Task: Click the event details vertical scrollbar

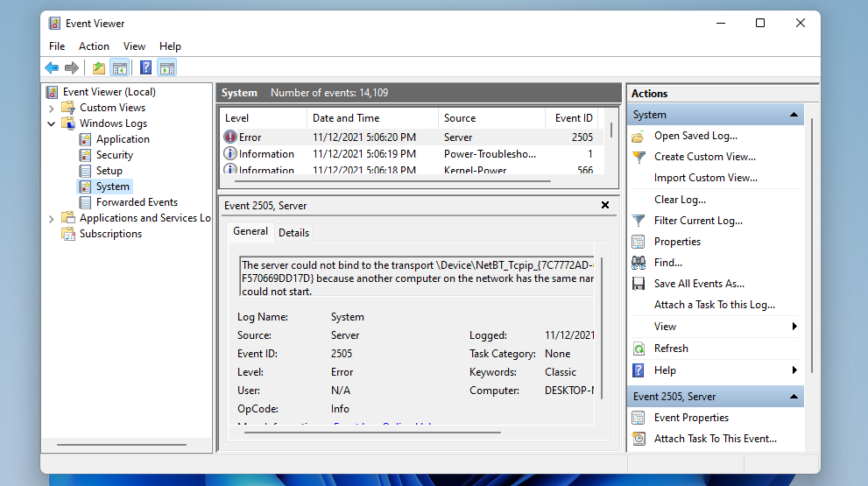Action: point(602,328)
